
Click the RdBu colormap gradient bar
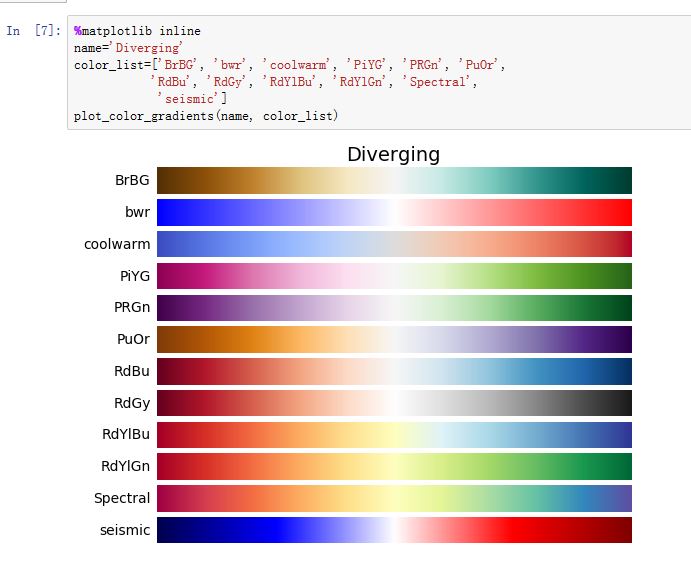click(394, 371)
